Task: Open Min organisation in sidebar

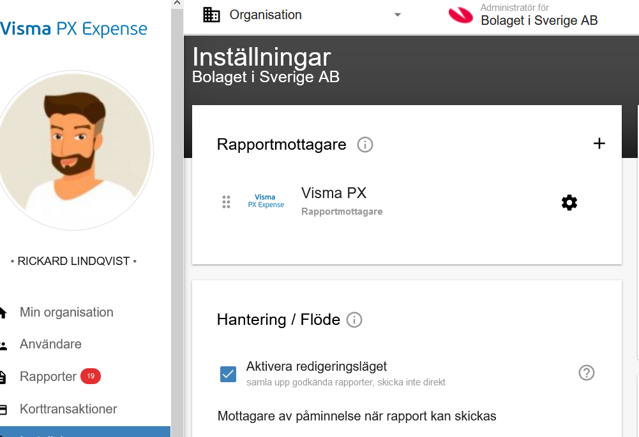Action: coord(66,312)
